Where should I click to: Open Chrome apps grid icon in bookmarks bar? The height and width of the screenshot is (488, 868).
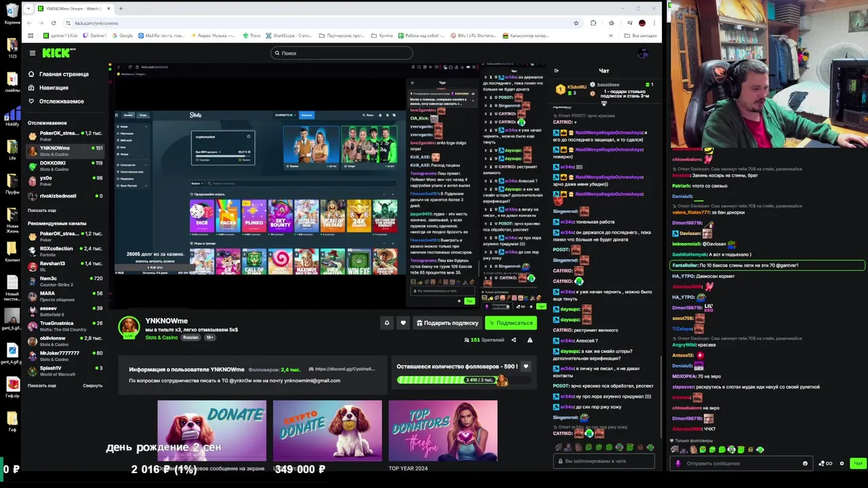31,35
